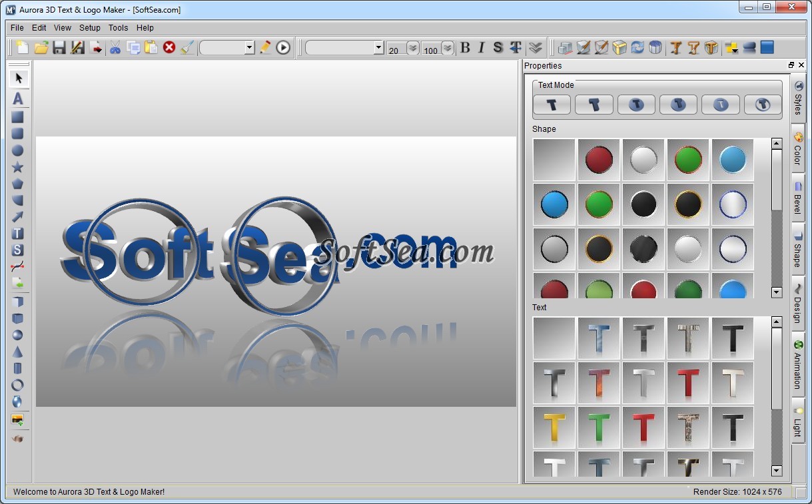Select last Text Mode button
Screen dimensions: 812x504
pyautogui.click(x=763, y=105)
